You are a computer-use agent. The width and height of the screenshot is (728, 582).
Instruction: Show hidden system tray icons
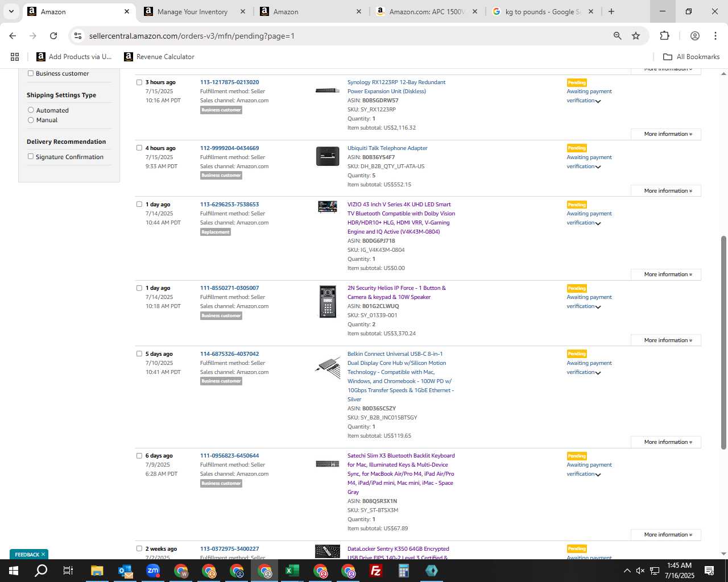pos(627,571)
